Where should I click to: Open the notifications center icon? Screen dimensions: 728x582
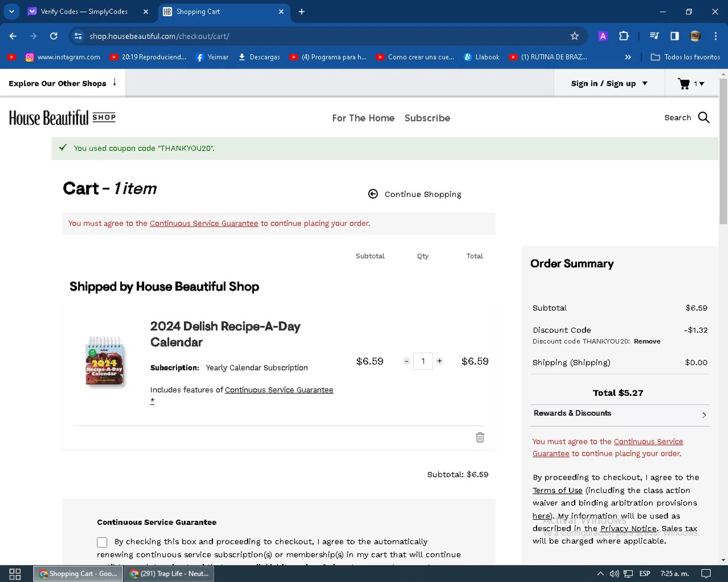click(706, 574)
